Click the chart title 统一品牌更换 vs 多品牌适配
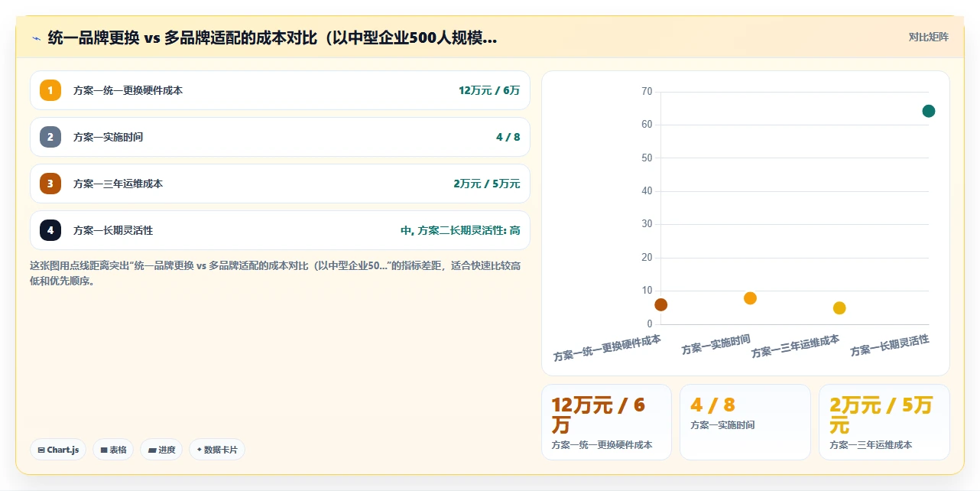The height and width of the screenshot is (491, 980). pyautogui.click(x=272, y=37)
